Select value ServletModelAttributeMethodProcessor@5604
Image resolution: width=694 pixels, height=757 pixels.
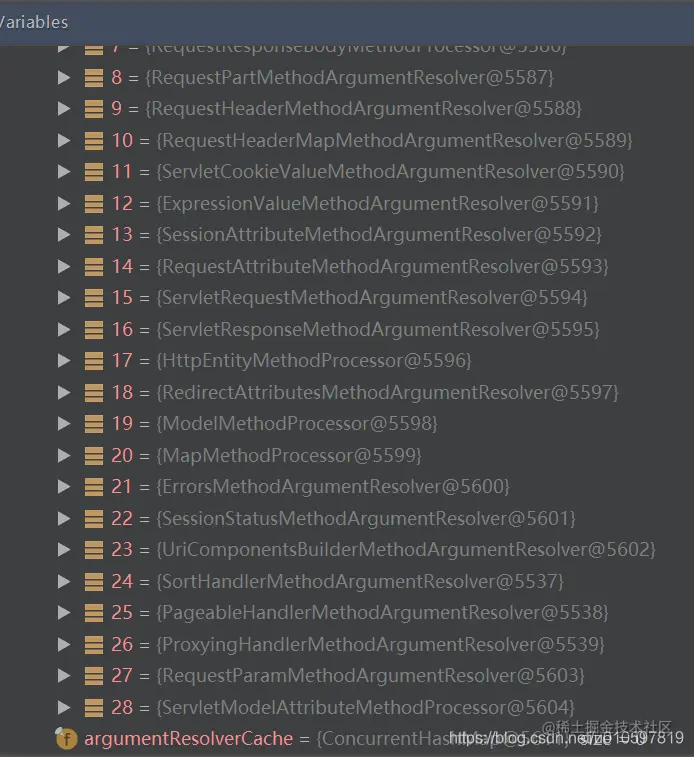pyautogui.click(x=365, y=707)
